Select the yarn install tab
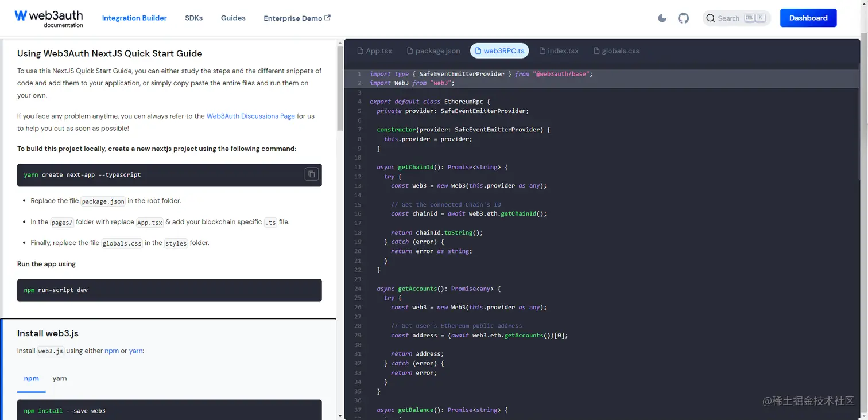868x420 pixels. point(60,379)
